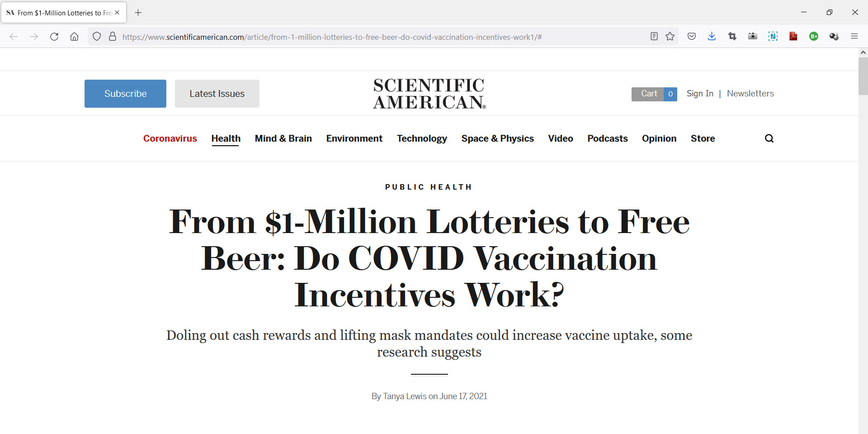Click the blue Subscribe button

coord(125,94)
